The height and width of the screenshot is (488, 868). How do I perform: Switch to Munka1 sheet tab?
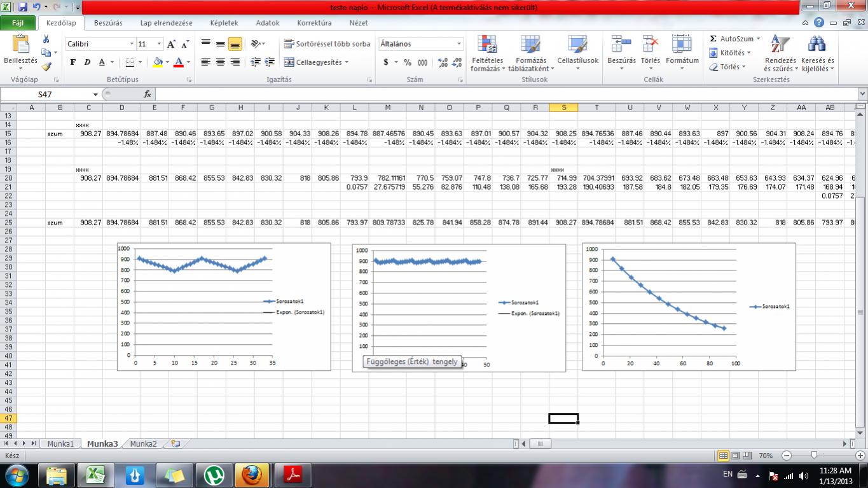point(60,444)
